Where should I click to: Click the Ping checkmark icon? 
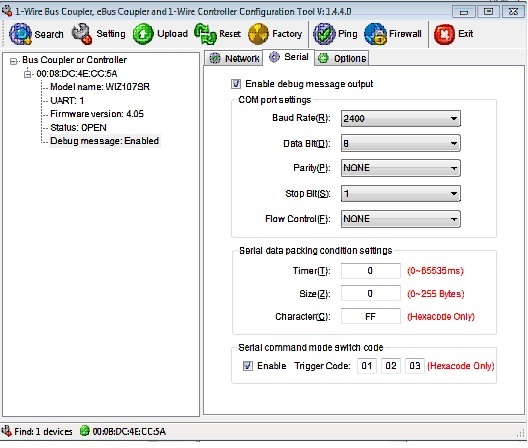(x=324, y=34)
